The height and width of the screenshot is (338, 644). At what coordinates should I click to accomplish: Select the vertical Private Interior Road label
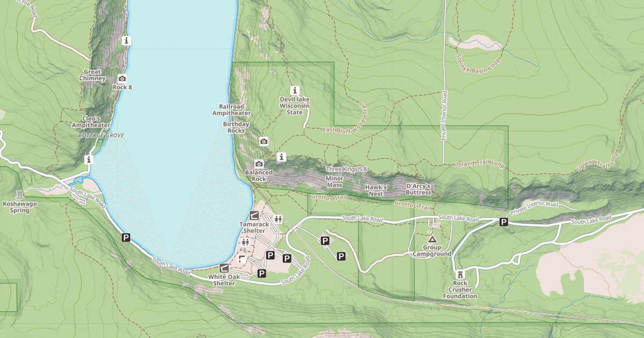444,115
